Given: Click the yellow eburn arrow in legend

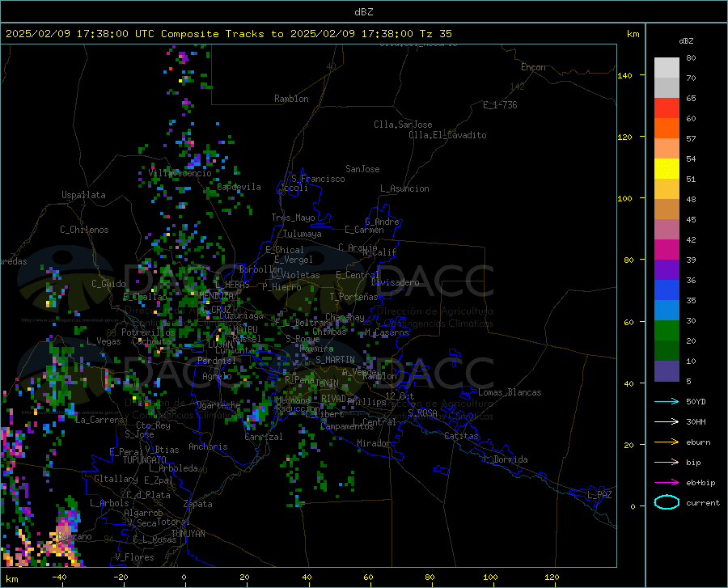Looking at the screenshot, I should click(667, 442).
